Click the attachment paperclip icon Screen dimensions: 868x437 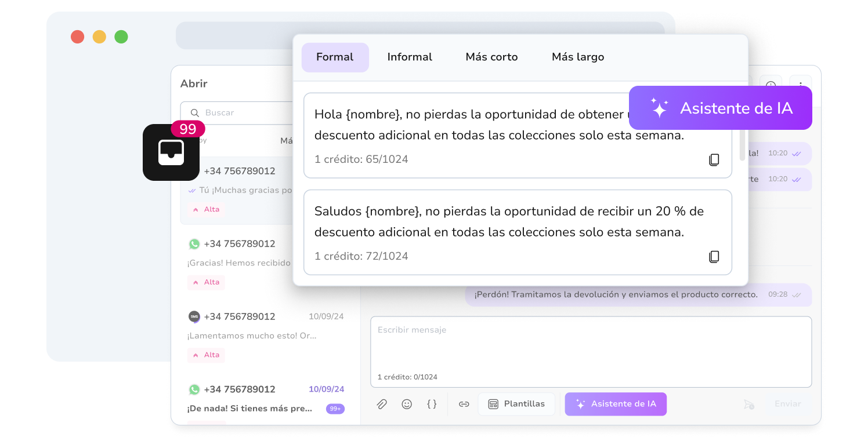382,404
